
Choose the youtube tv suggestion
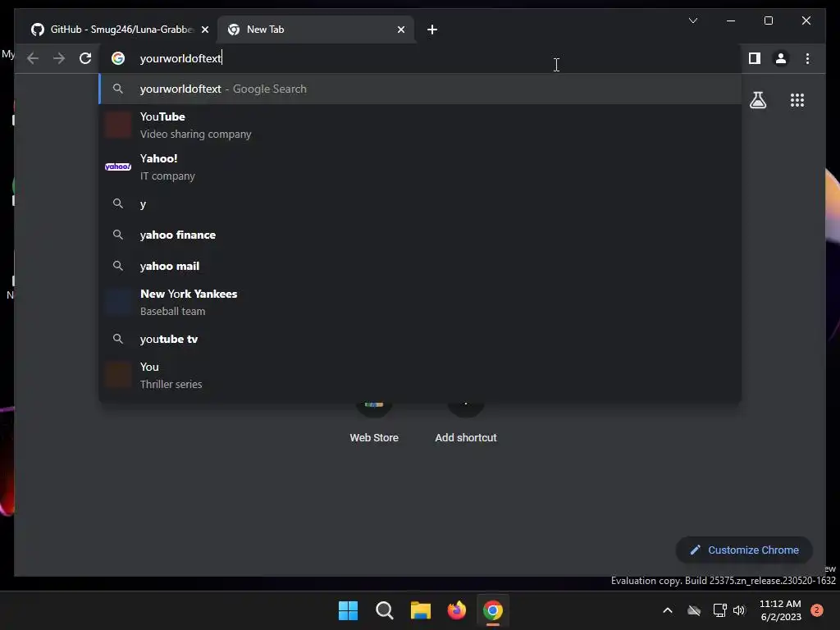click(x=421, y=339)
